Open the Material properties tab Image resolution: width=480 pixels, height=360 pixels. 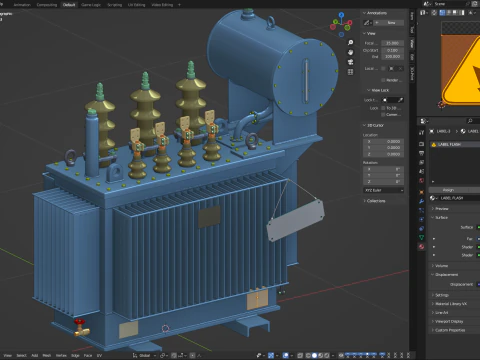422,247
